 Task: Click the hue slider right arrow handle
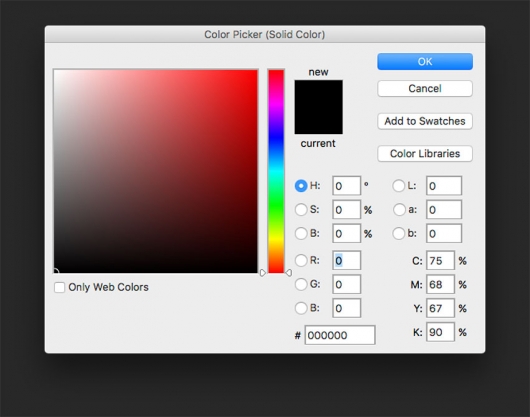pyautogui.click(x=288, y=273)
